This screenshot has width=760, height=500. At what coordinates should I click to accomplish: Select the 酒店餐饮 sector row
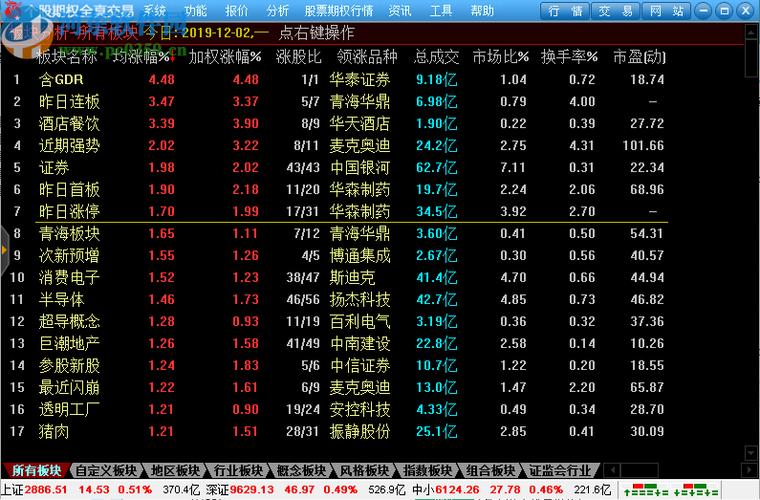coord(337,124)
